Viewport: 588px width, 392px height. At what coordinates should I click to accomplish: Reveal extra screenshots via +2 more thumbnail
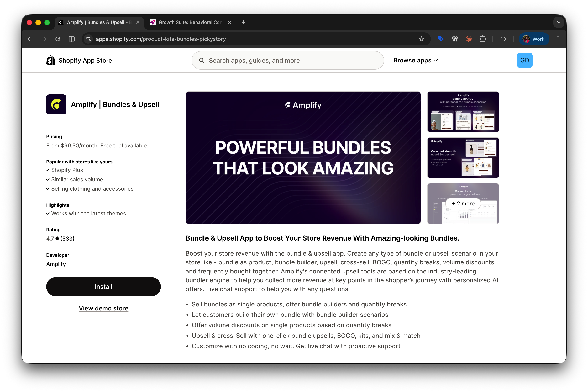click(463, 204)
